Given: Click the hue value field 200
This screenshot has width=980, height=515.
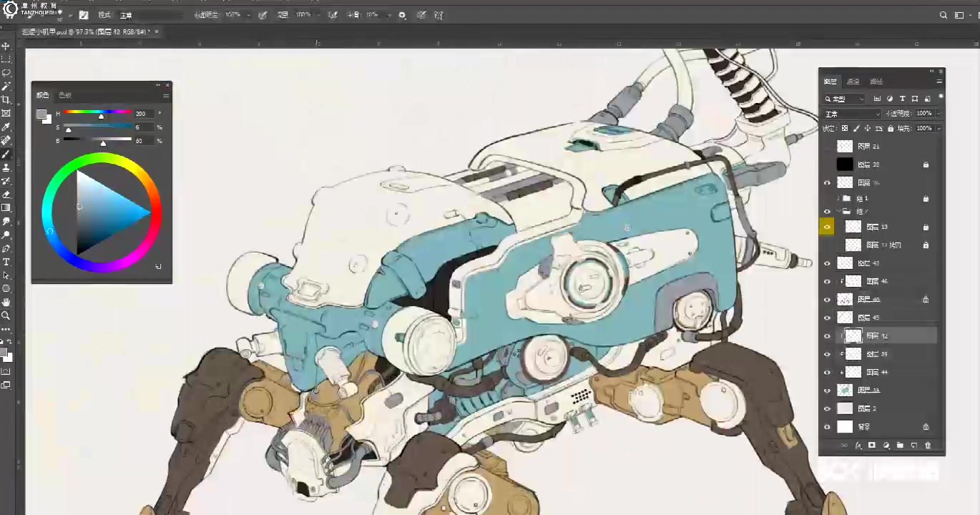Looking at the screenshot, I should point(144,114).
